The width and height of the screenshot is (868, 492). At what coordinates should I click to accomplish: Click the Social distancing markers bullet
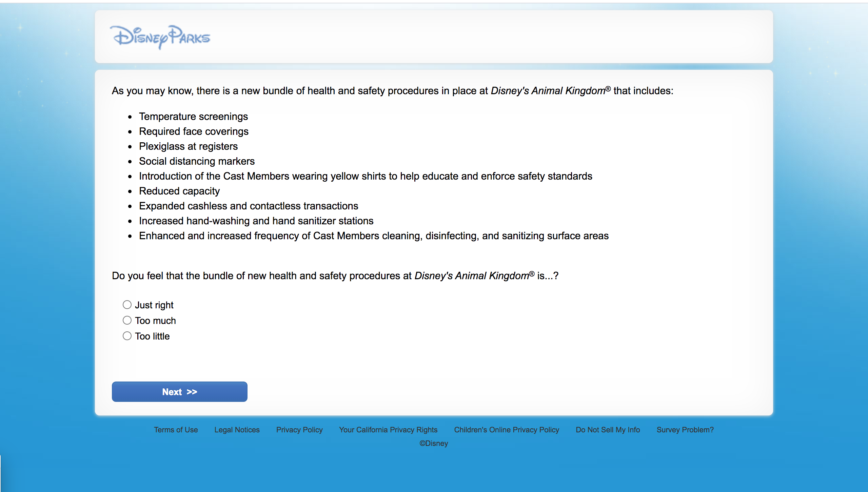[x=197, y=161]
